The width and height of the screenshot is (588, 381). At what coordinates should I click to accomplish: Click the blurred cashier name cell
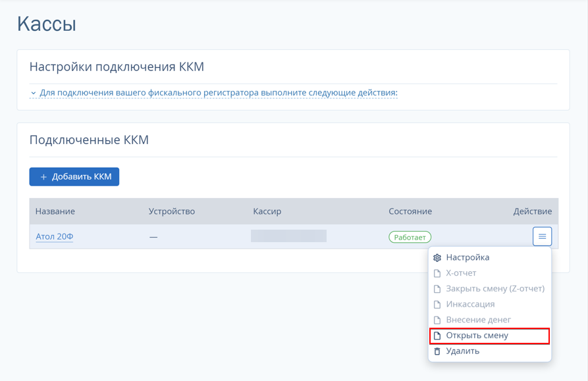(289, 236)
